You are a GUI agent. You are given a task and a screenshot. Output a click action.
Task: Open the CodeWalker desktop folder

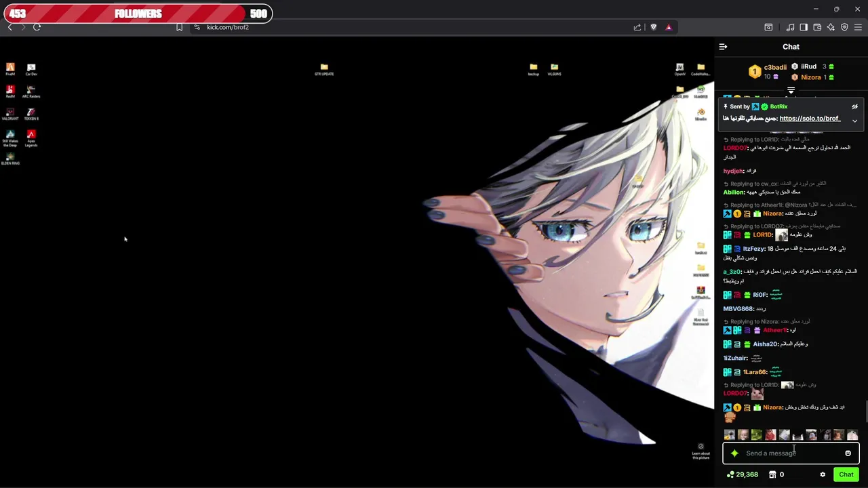point(701,69)
